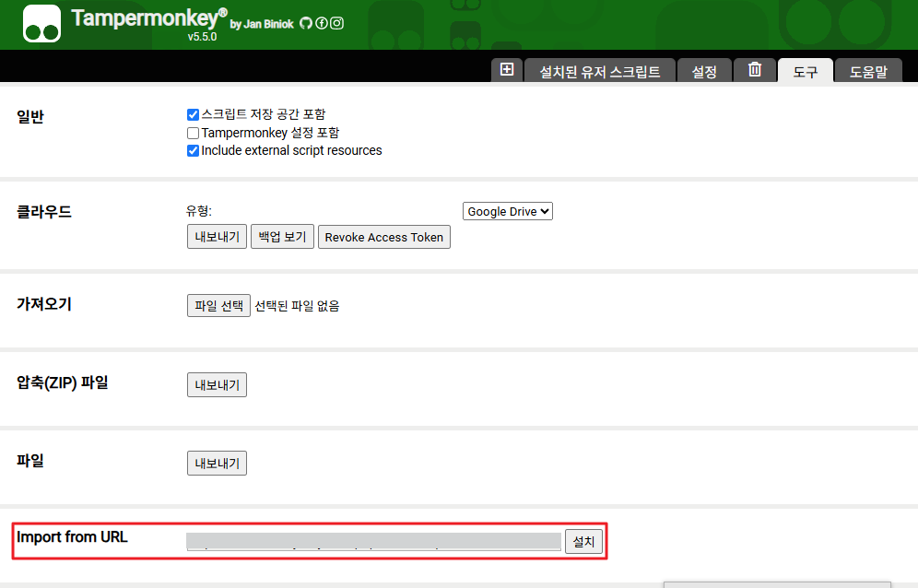The image size is (918, 588).
Task: Click the 'v5.5.0' version text
Action: pos(202,37)
